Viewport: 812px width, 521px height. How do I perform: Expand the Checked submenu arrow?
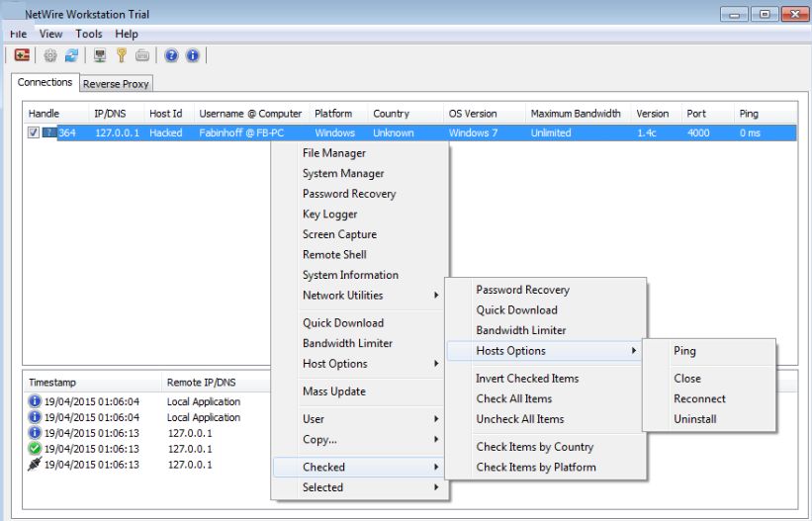[x=436, y=468]
